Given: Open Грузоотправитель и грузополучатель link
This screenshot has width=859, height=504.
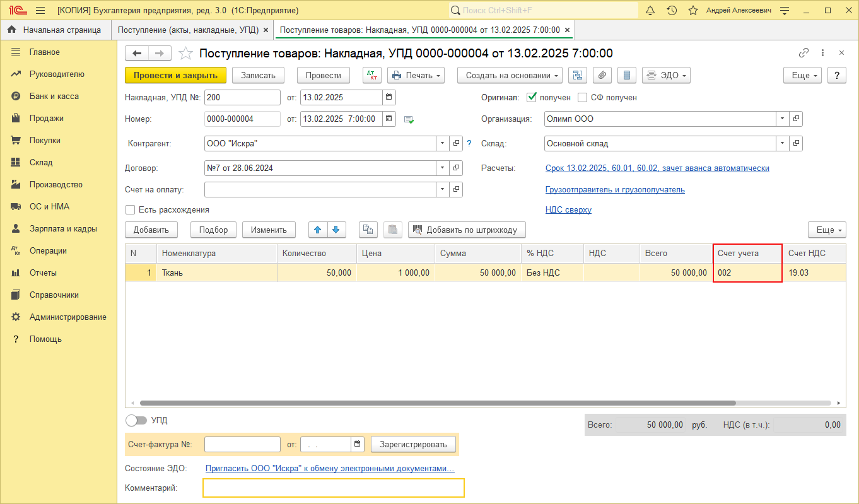Looking at the screenshot, I should (x=615, y=189).
